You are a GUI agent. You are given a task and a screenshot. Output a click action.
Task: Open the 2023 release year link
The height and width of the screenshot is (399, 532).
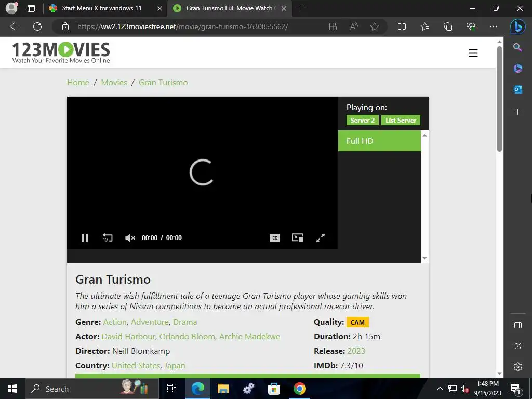(356, 351)
